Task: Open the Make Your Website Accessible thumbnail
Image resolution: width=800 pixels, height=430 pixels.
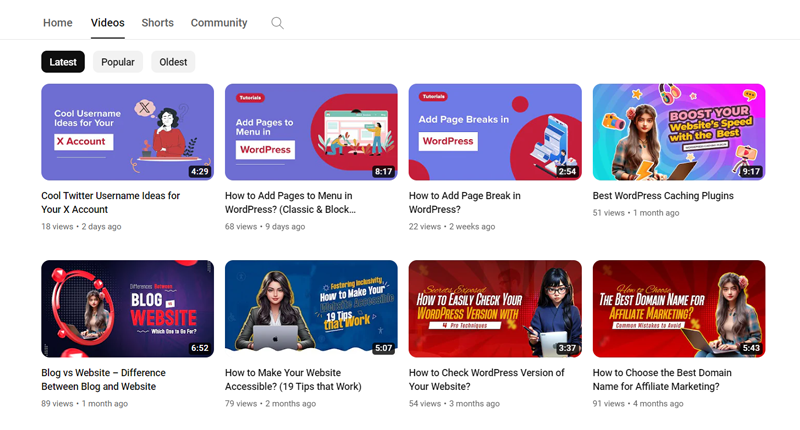Action: pyautogui.click(x=311, y=309)
